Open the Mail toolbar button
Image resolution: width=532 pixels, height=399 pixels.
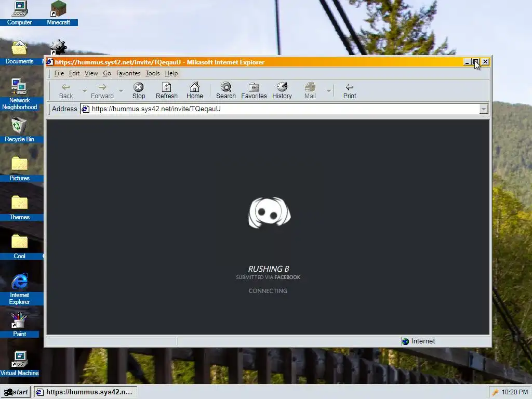[310, 91]
